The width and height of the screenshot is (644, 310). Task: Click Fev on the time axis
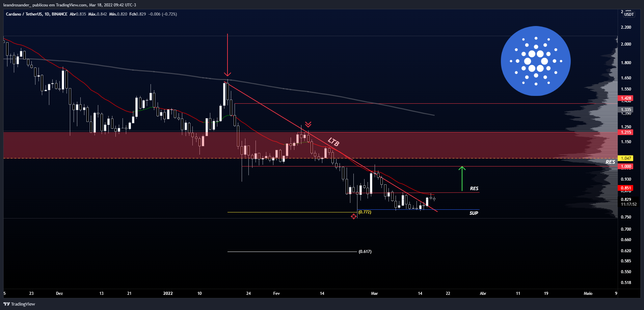[276, 293]
